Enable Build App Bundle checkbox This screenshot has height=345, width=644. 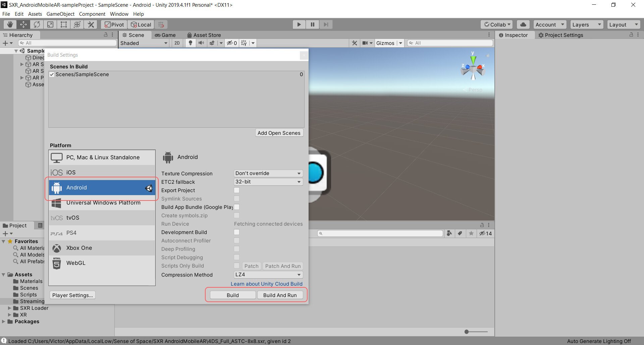(236, 207)
